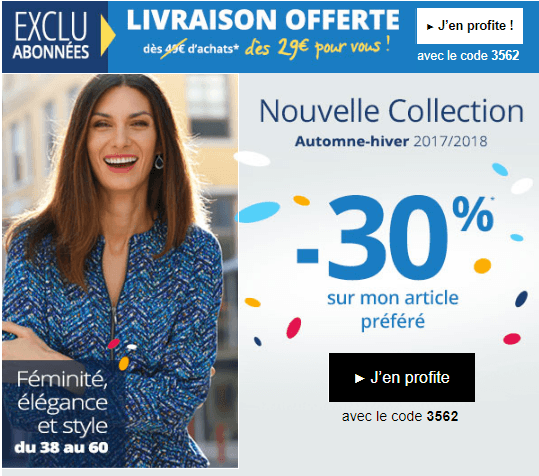Click "Automne-hiver 2017/2018" subtitle
The image size is (539, 476).
coord(391,141)
